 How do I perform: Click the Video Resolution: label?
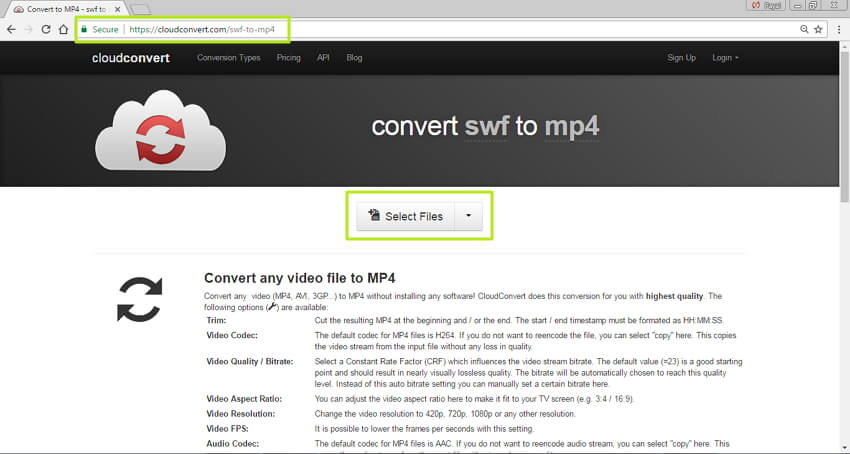coord(241,414)
